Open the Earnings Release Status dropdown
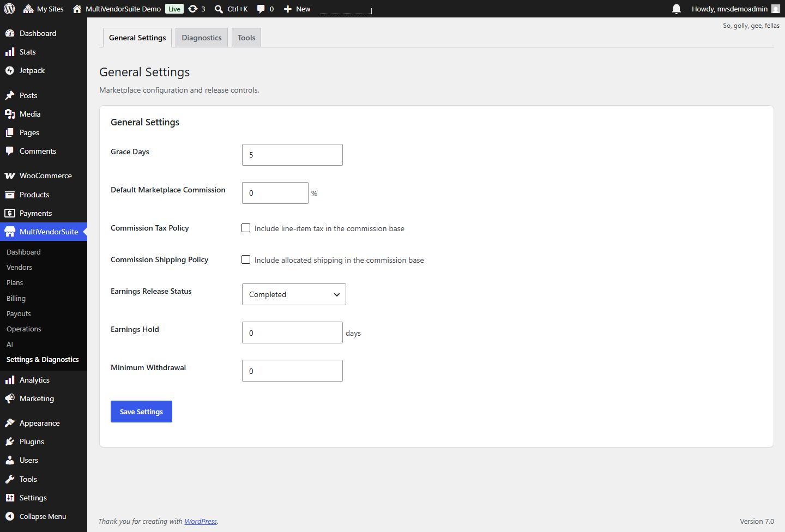Screen dimensions: 785x532 coord(294,294)
